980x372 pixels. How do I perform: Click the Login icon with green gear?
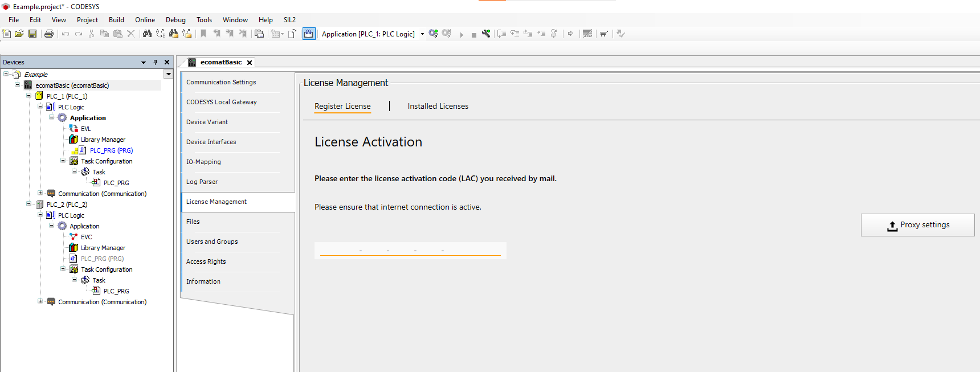[434, 34]
